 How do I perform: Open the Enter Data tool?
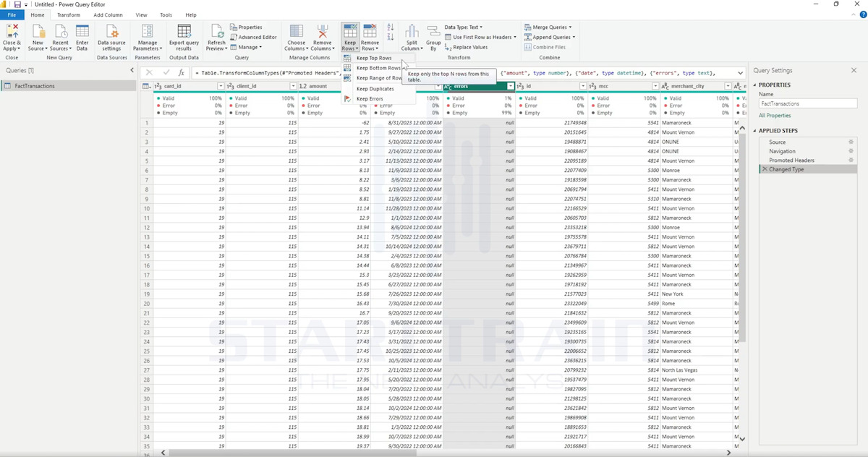[x=82, y=37]
